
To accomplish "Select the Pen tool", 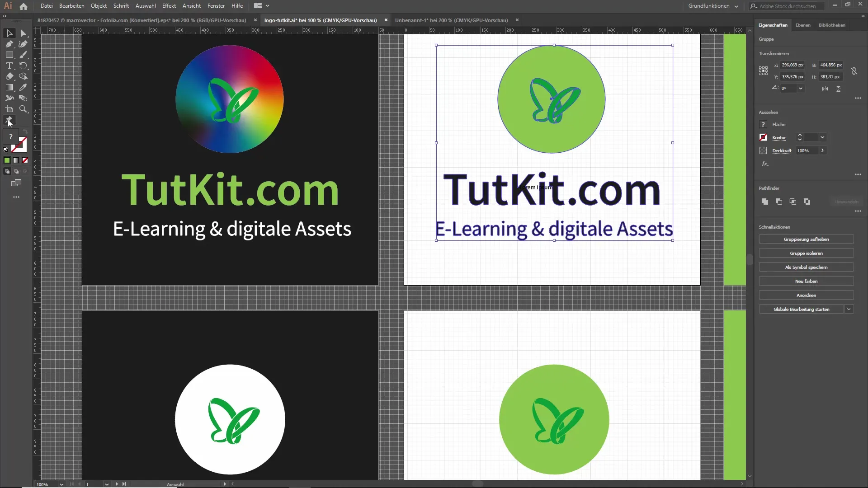I will 9,44.
